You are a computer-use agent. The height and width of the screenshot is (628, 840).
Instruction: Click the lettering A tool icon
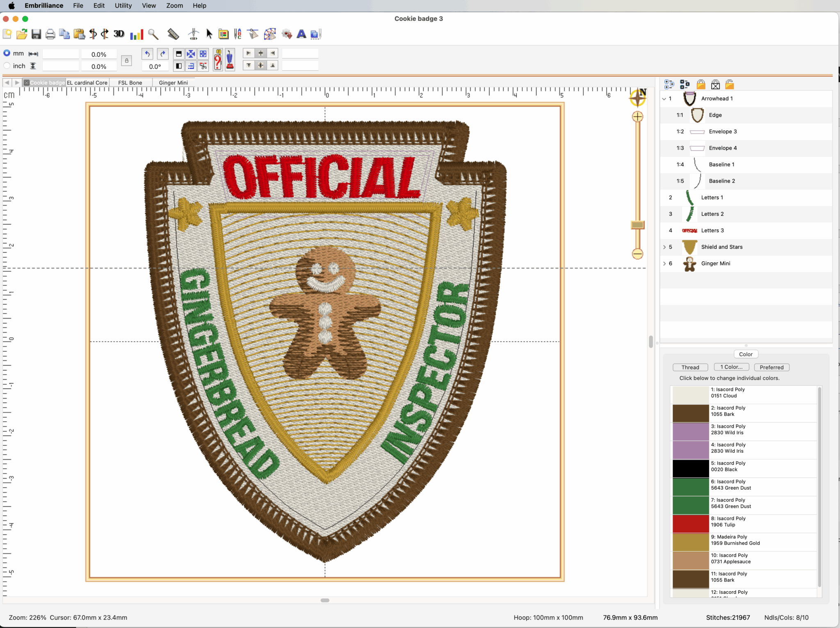coord(301,34)
